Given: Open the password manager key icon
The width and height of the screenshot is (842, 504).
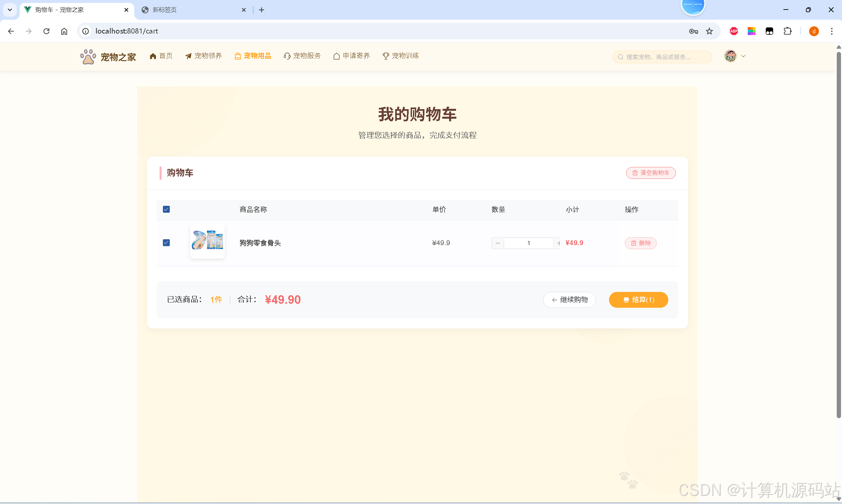Looking at the screenshot, I should 693,31.
